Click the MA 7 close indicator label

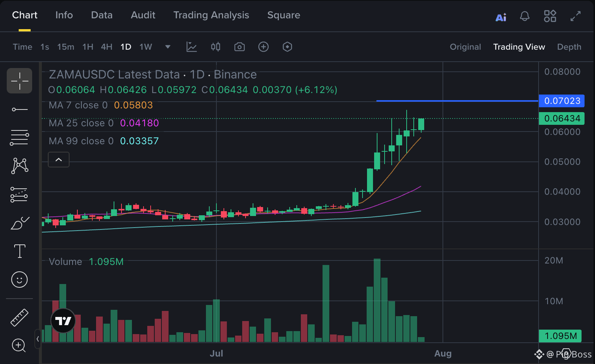coord(78,105)
